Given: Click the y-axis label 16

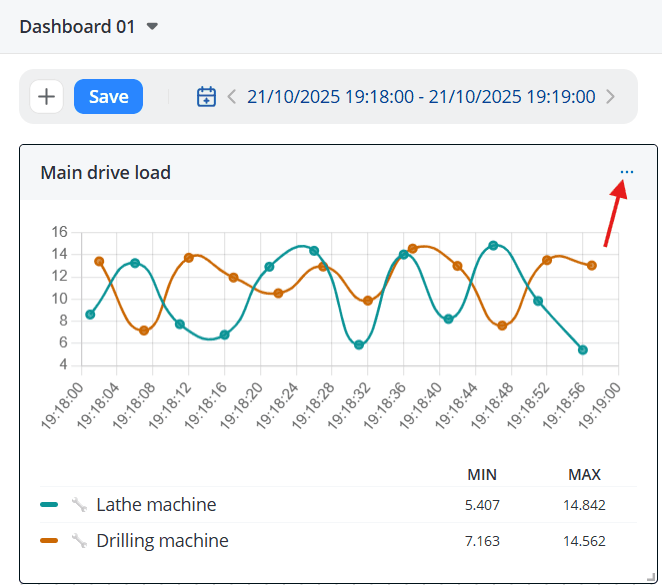Looking at the screenshot, I should (60, 232).
